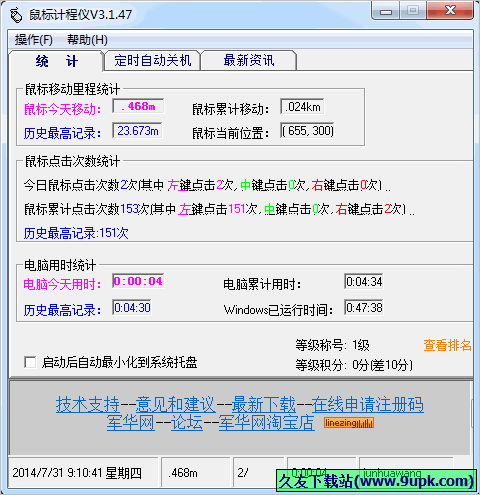Viewport: 480px width, 495px height.
Task: Open the 论坛 link
Action: coord(187,423)
